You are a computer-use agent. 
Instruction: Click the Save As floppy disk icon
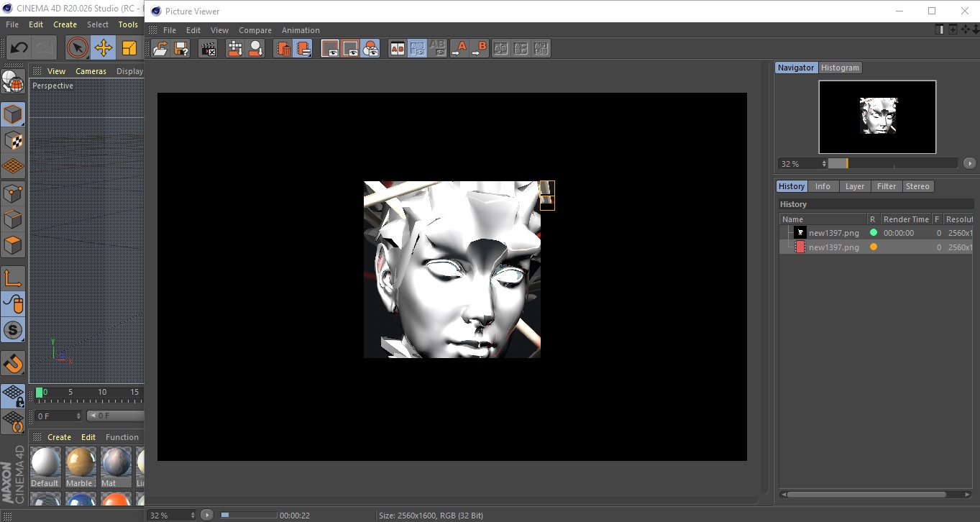181,49
